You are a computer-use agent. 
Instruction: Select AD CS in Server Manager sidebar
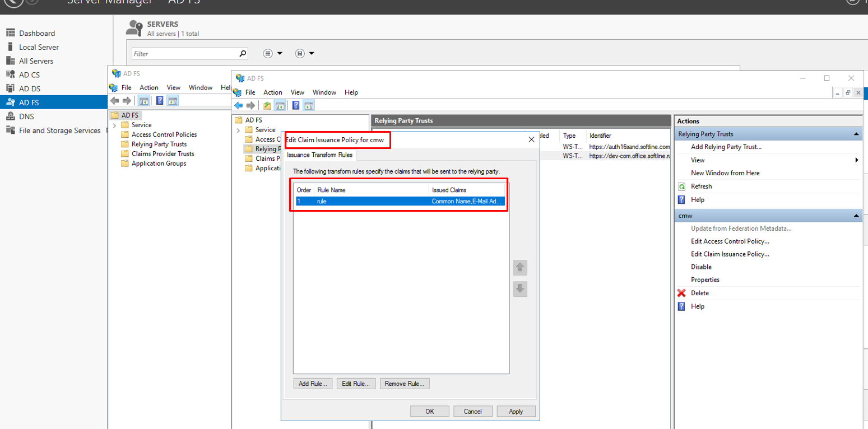(29, 75)
